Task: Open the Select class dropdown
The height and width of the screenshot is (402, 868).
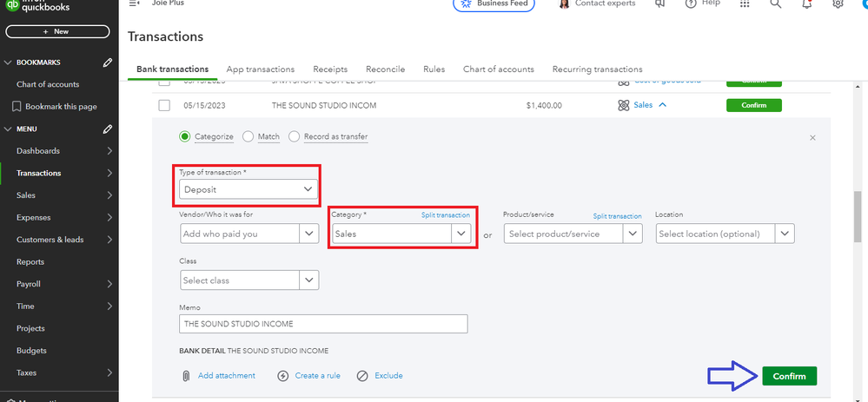Action: [x=308, y=280]
